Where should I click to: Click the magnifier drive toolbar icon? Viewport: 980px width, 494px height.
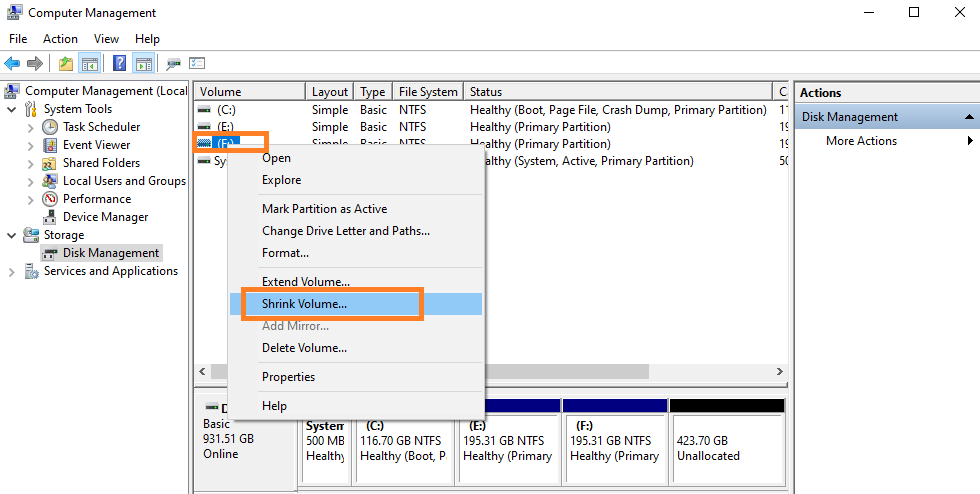click(x=173, y=63)
